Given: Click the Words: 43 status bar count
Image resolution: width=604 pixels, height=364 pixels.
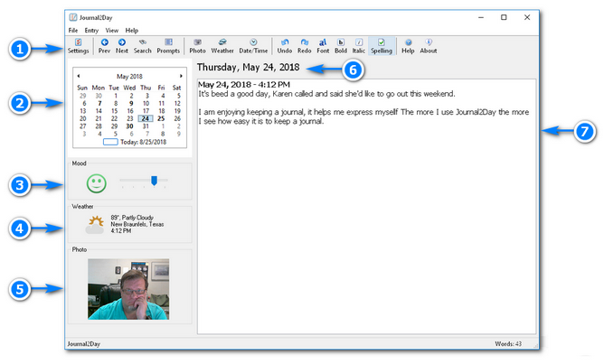Looking at the screenshot, I should [508, 343].
